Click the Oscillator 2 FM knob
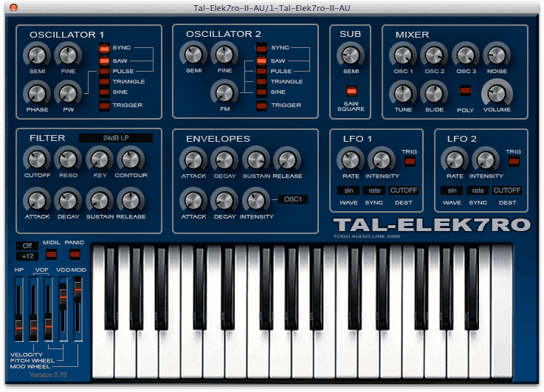 point(224,93)
